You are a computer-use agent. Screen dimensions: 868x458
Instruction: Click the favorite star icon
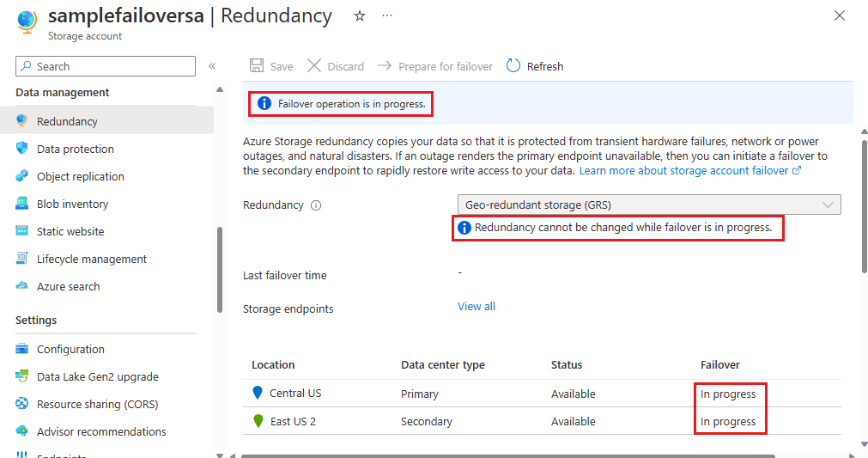[360, 16]
